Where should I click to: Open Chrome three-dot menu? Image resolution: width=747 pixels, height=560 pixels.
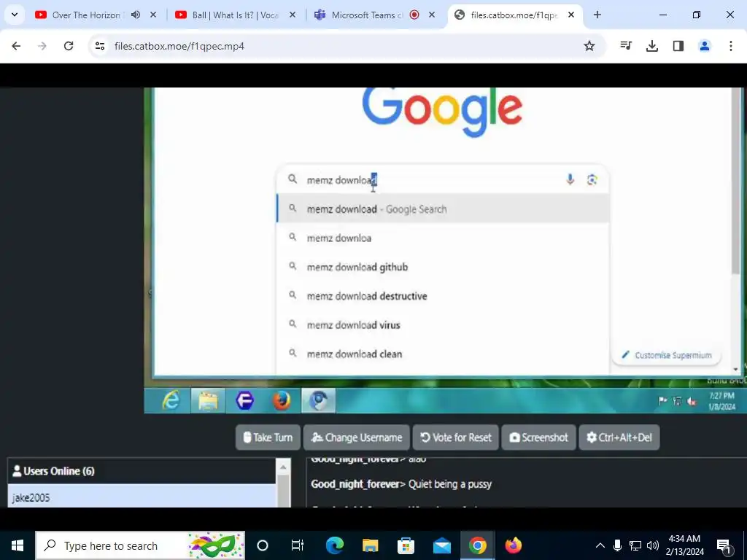(731, 46)
